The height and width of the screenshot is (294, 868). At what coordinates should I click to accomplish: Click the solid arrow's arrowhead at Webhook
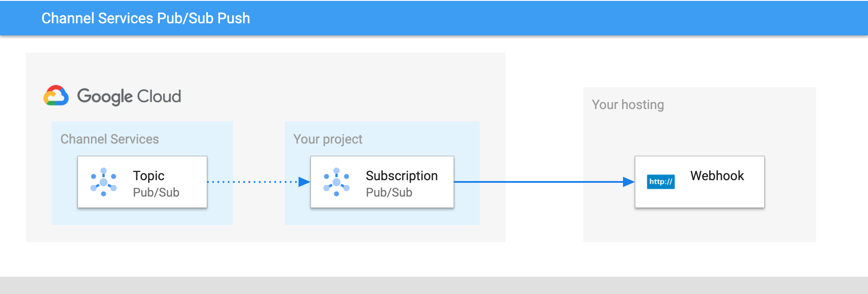629,182
